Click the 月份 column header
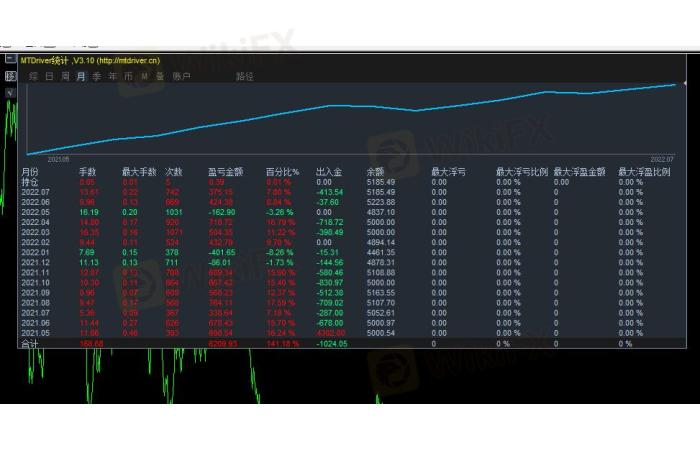The image size is (700, 450). pyautogui.click(x=30, y=172)
